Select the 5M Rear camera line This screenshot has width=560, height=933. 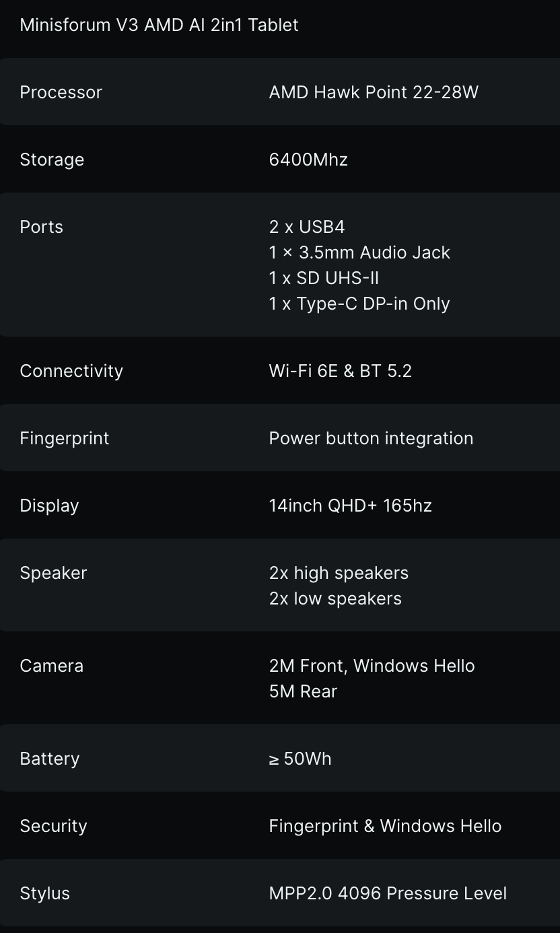pos(303,691)
